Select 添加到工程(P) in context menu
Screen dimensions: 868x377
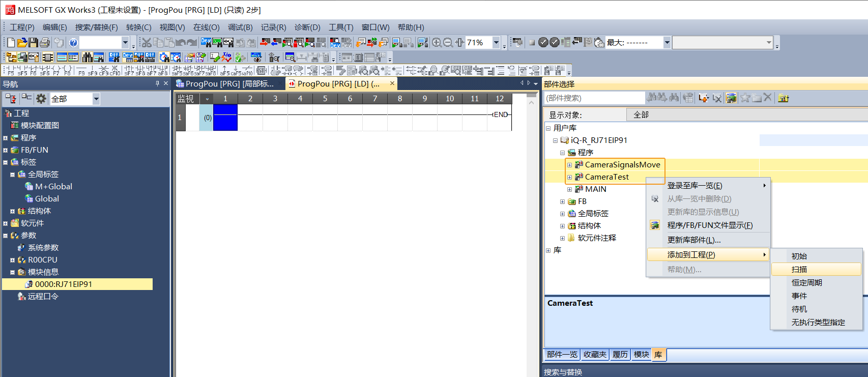click(708, 255)
